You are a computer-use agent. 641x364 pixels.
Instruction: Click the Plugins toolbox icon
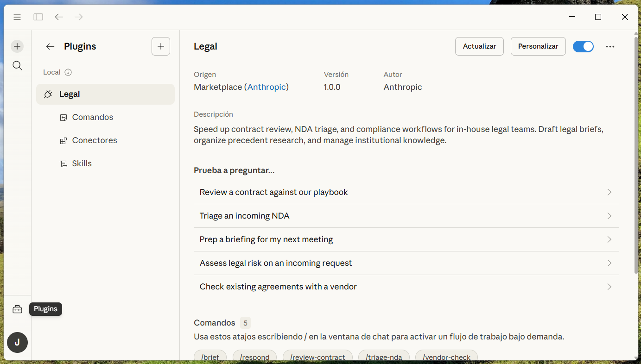click(17, 309)
